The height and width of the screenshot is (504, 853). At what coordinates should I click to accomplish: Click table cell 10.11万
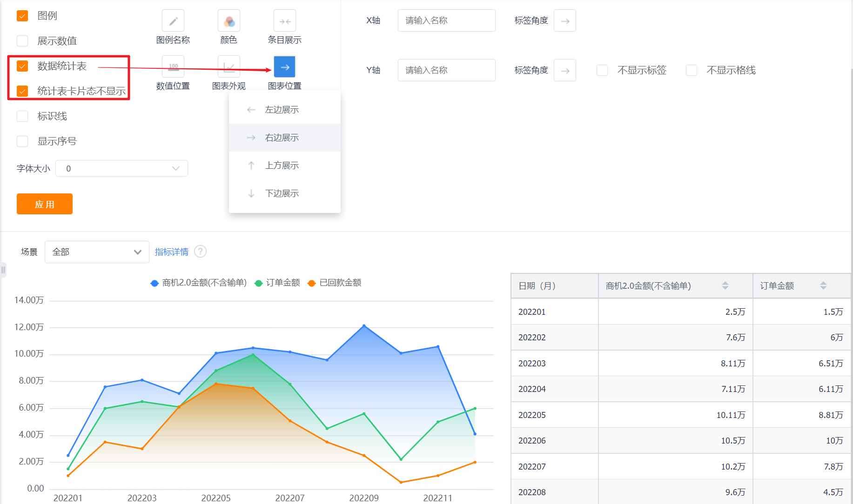[676, 415]
